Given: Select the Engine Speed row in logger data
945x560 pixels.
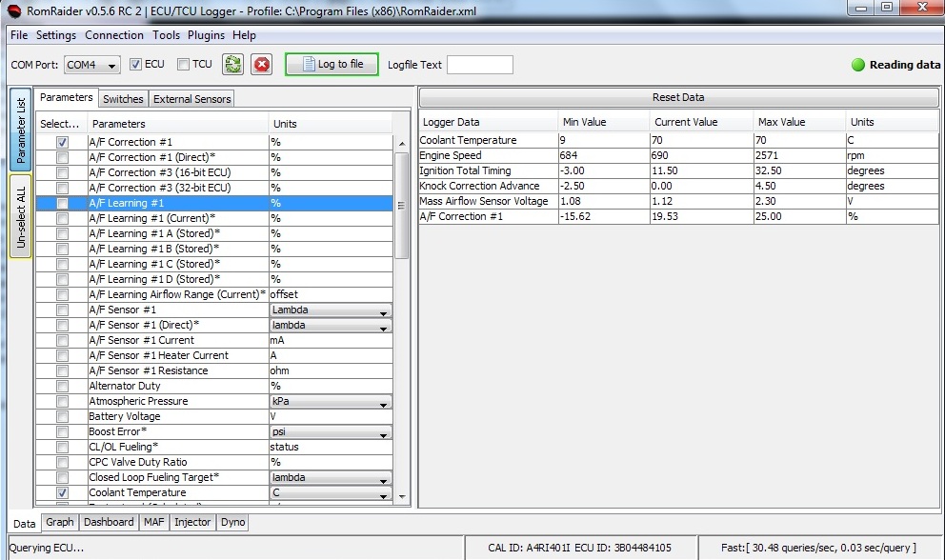Looking at the screenshot, I should point(678,155).
